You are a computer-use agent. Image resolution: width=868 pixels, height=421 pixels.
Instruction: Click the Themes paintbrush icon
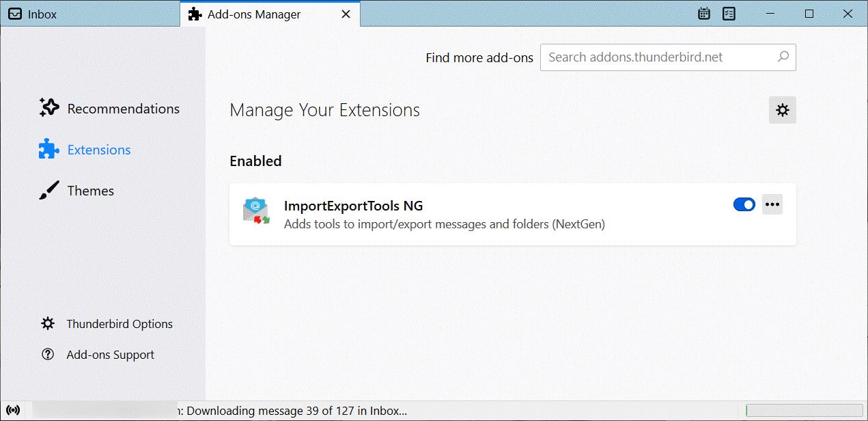point(48,191)
